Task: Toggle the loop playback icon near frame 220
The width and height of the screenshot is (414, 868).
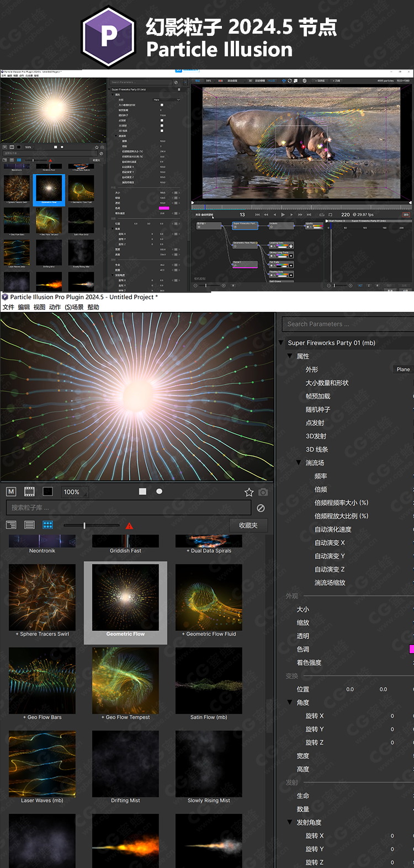Action: 322,214
